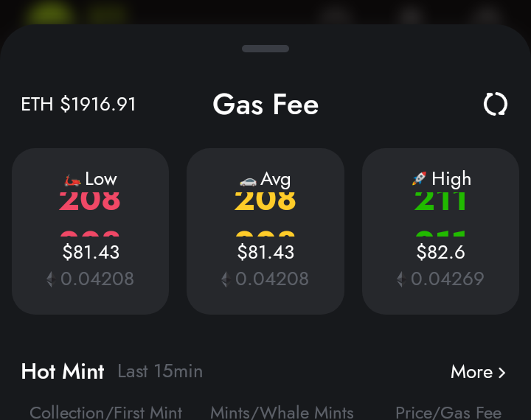Screen dimensions: 531x420
Task: Refresh gas fee data with circular arrows icon
Action: coord(496,104)
